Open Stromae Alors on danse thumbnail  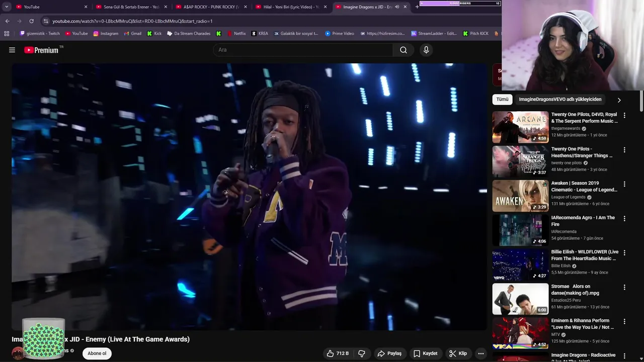(x=520, y=299)
